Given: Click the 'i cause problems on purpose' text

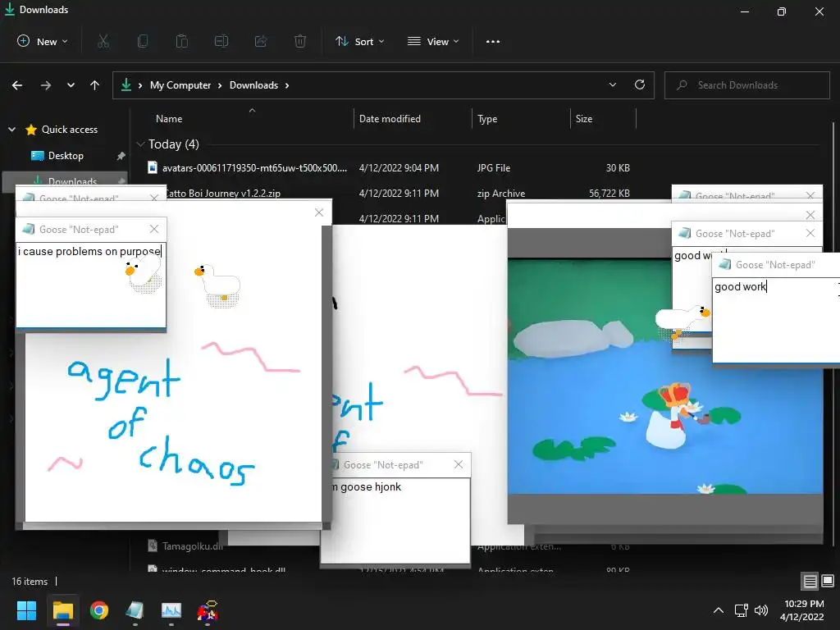Looking at the screenshot, I should point(89,251).
